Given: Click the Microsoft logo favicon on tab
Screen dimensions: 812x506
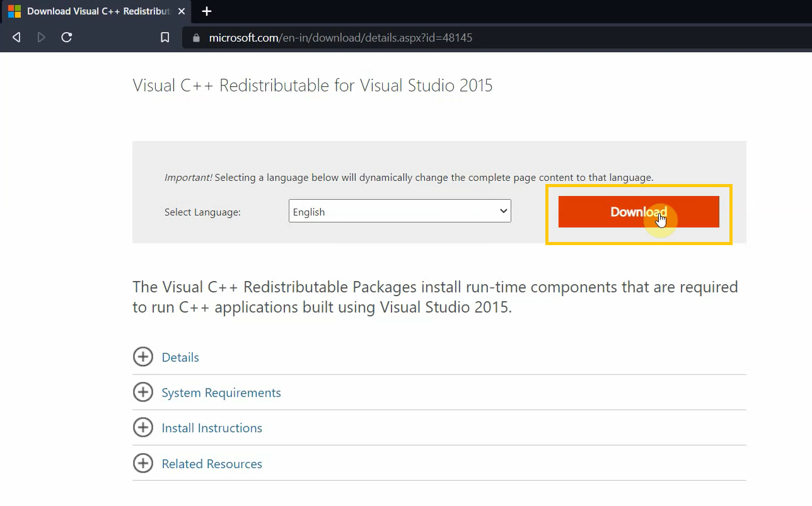Looking at the screenshot, I should (14, 11).
